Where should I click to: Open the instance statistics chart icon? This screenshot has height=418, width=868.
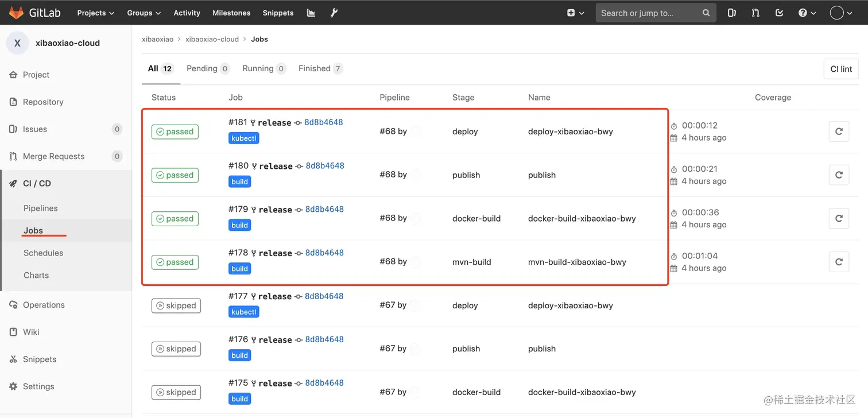[x=311, y=13]
